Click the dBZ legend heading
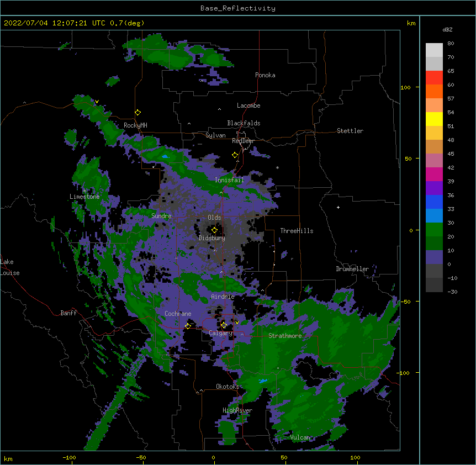 (x=447, y=29)
